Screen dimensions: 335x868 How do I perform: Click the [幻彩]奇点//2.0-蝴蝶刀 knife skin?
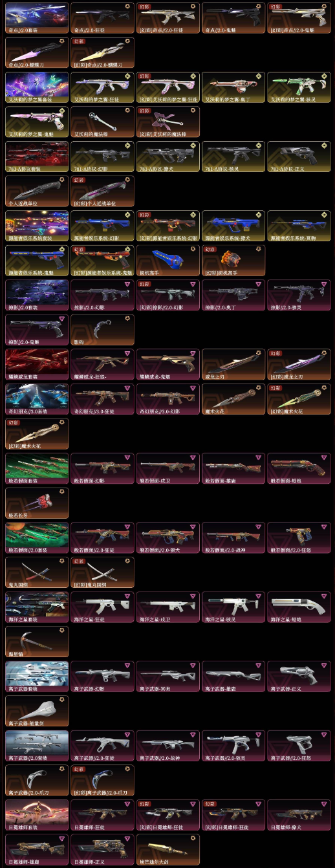pos(102,53)
